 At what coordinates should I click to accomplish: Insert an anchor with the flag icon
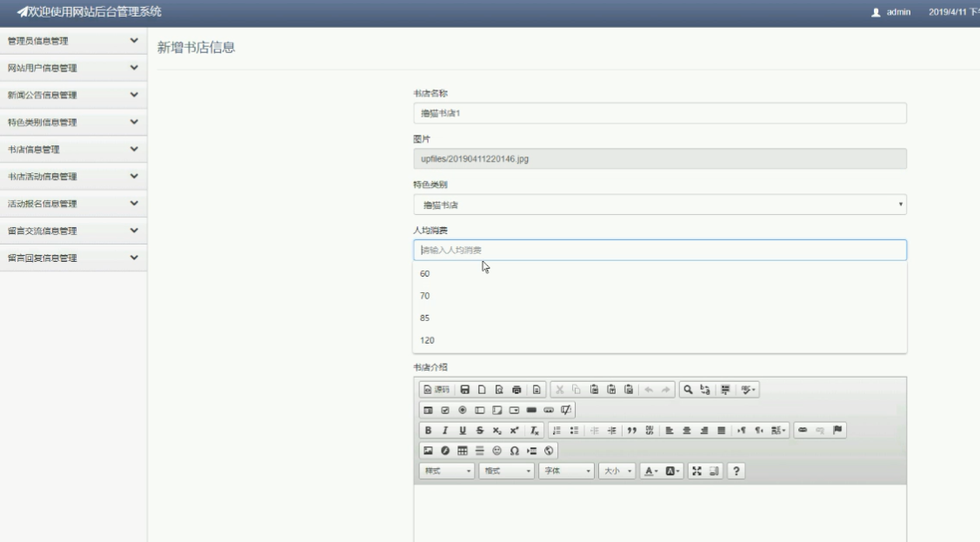[837, 430]
